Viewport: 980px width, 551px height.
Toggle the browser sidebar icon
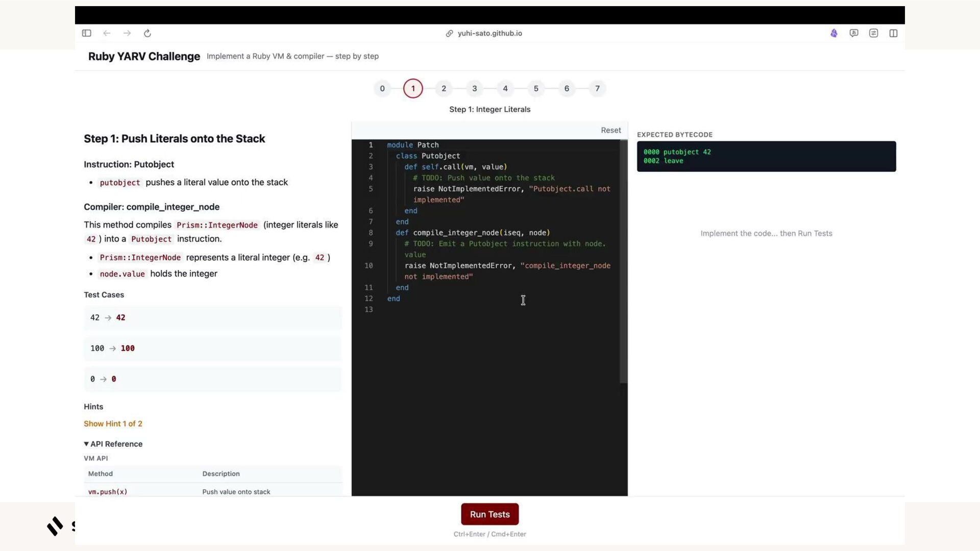pos(86,33)
